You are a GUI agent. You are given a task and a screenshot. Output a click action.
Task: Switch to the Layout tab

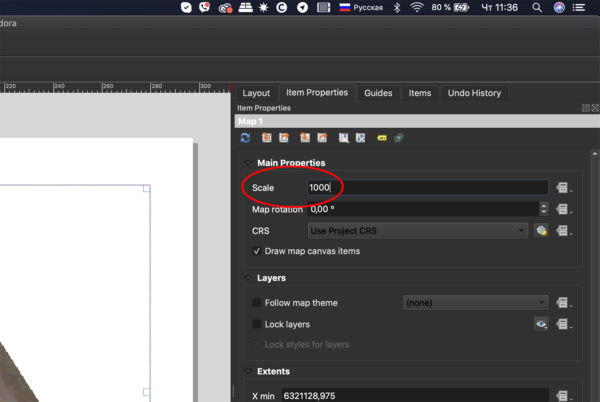click(256, 93)
